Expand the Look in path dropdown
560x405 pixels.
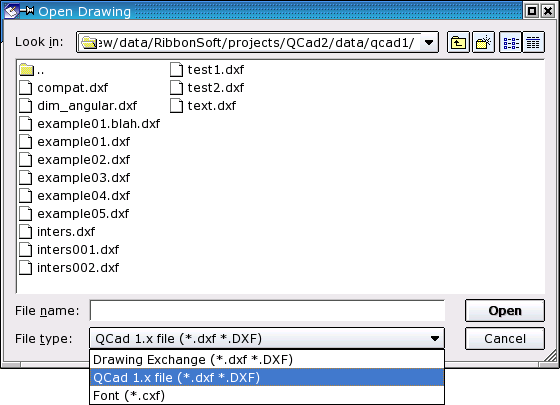[x=429, y=43]
